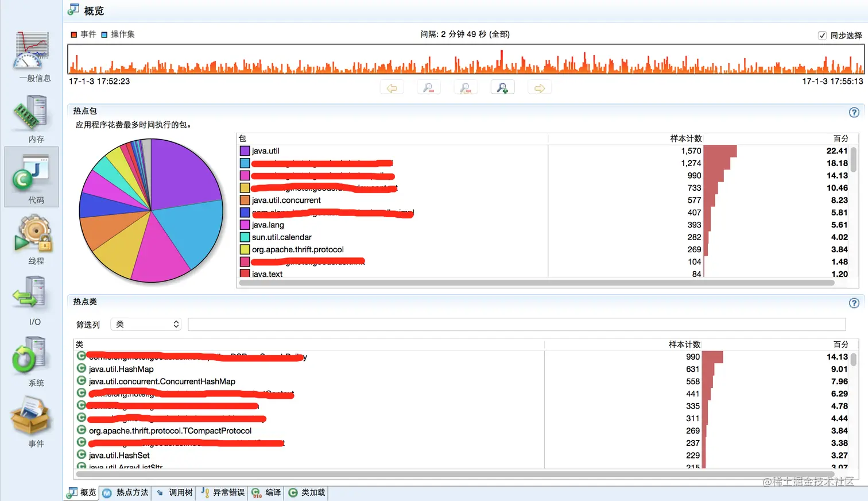Click the orange swatch beside java.util.concurrent
This screenshot has width=868, height=501.
pyautogui.click(x=245, y=201)
